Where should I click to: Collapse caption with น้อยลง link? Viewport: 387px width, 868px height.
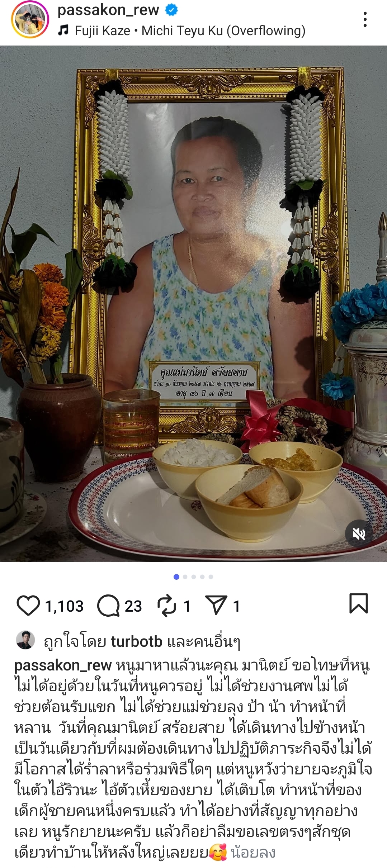(x=253, y=853)
